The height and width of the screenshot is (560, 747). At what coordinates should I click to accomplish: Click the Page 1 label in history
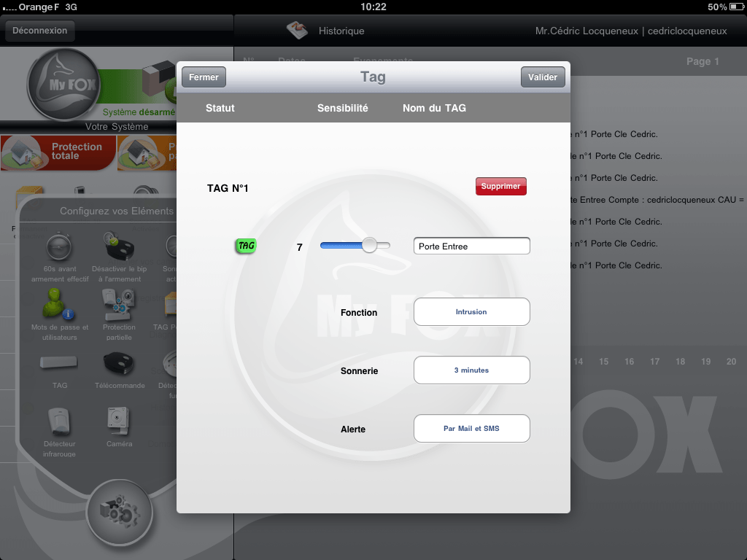703,61
